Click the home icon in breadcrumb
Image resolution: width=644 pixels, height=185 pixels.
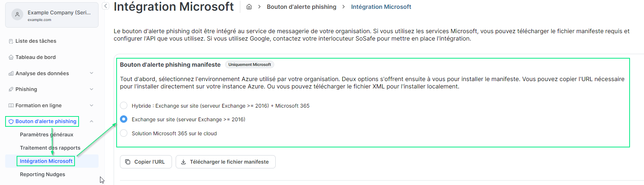coord(249,7)
